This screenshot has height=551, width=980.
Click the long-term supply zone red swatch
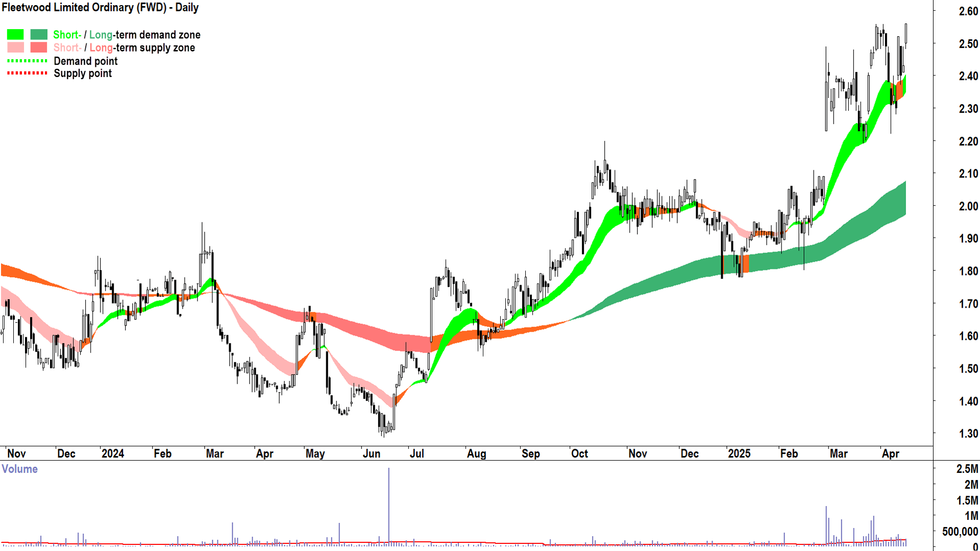39,47
